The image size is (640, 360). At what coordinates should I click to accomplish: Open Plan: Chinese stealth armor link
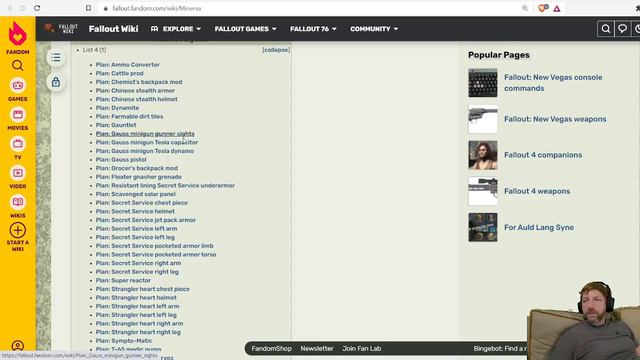click(x=135, y=91)
